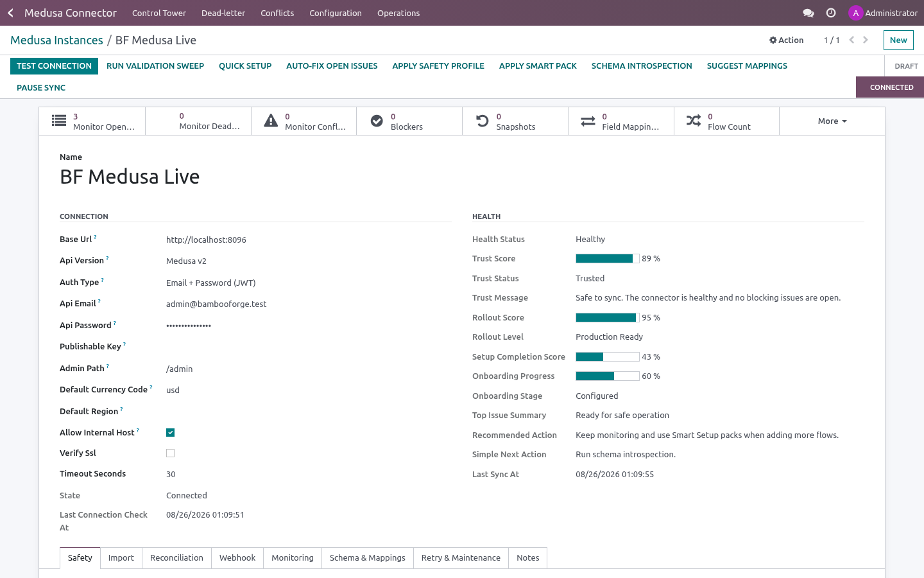
Task: Switch to the Webhook tab
Action: pyautogui.click(x=237, y=558)
